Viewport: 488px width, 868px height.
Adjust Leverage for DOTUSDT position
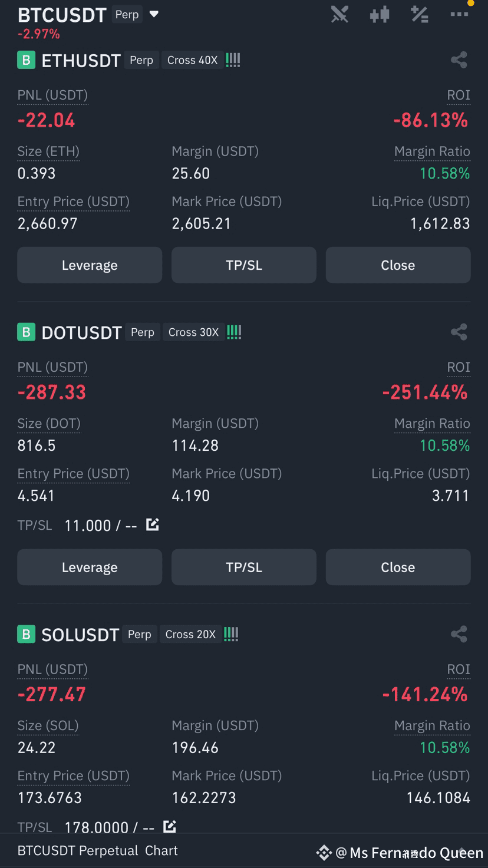pyautogui.click(x=90, y=567)
